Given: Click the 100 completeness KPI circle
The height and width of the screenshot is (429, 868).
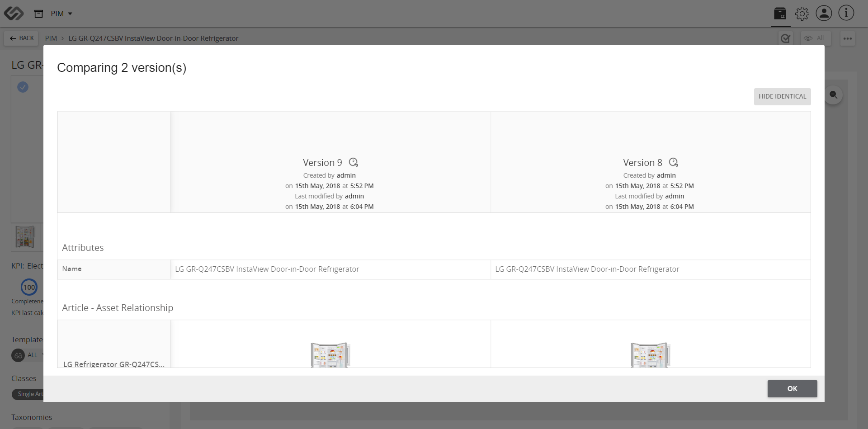Looking at the screenshot, I should tap(29, 287).
